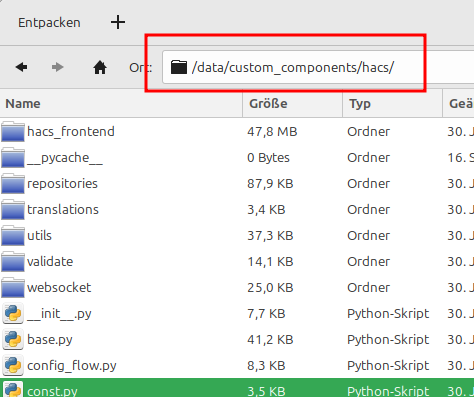Select the __pycache__ file name

(x=65, y=158)
